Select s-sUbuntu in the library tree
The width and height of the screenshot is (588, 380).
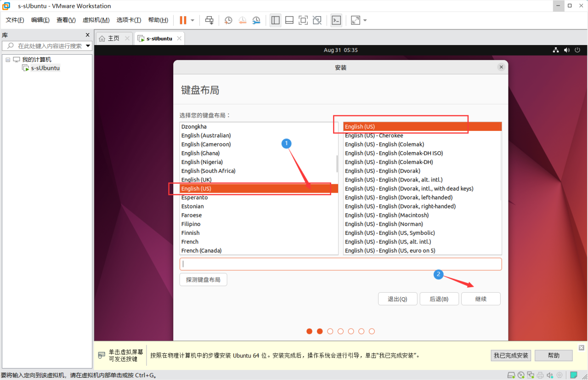(45, 68)
